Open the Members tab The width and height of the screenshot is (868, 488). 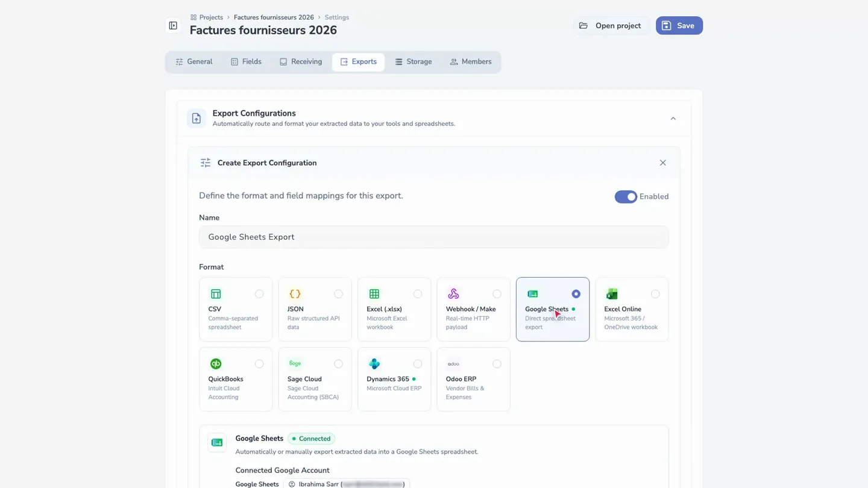pyautogui.click(x=471, y=62)
